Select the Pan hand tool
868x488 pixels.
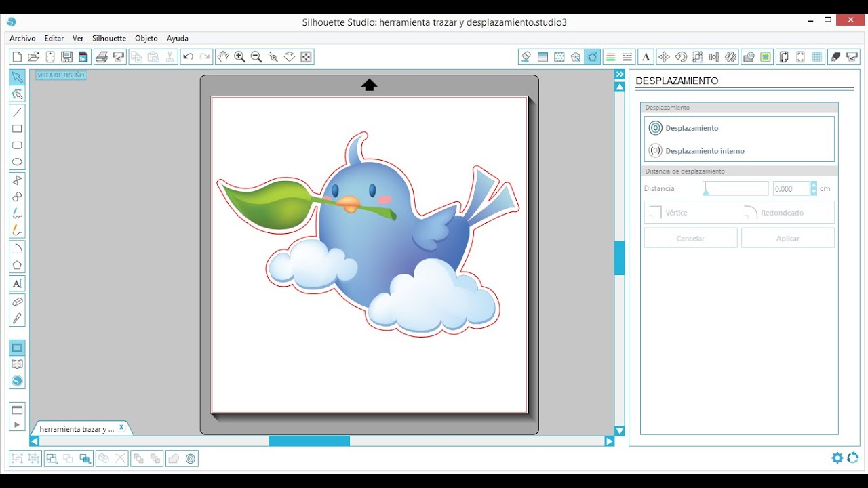(222, 57)
